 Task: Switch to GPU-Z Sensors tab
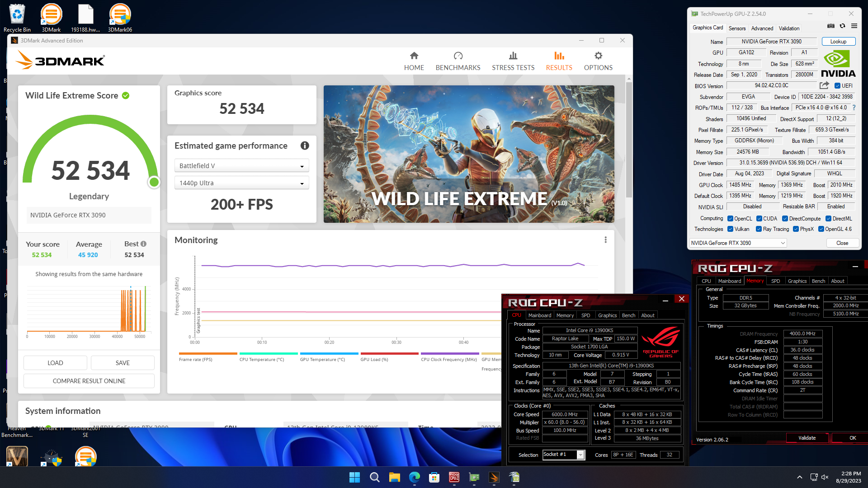pos(737,28)
